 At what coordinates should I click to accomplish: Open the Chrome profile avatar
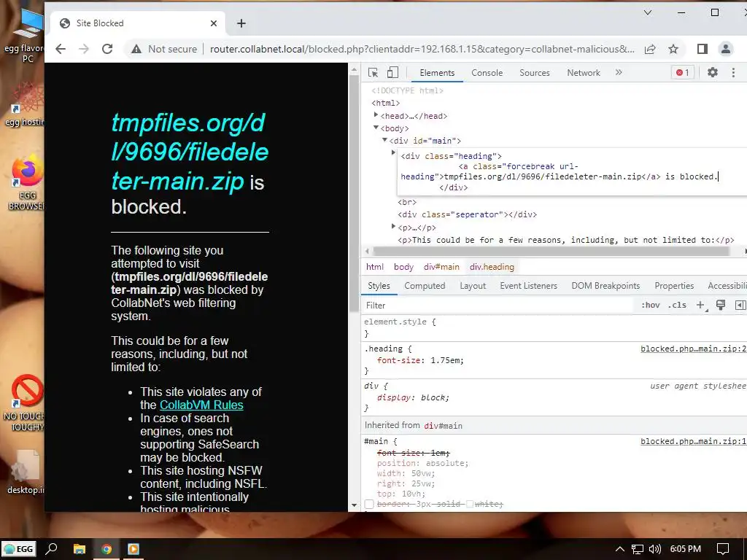pyautogui.click(x=726, y=49)
